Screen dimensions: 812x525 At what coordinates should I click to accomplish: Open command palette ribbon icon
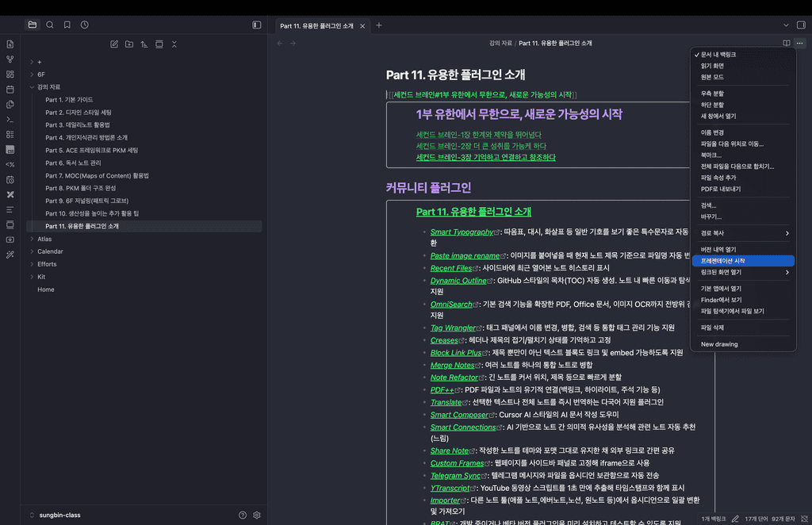point(10,120)
